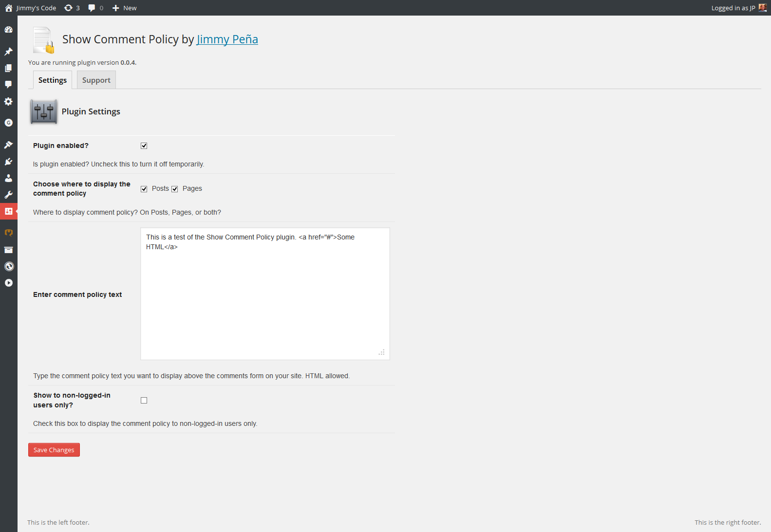
Task: Check Show to non-logged-in users only
Action: 144,400
